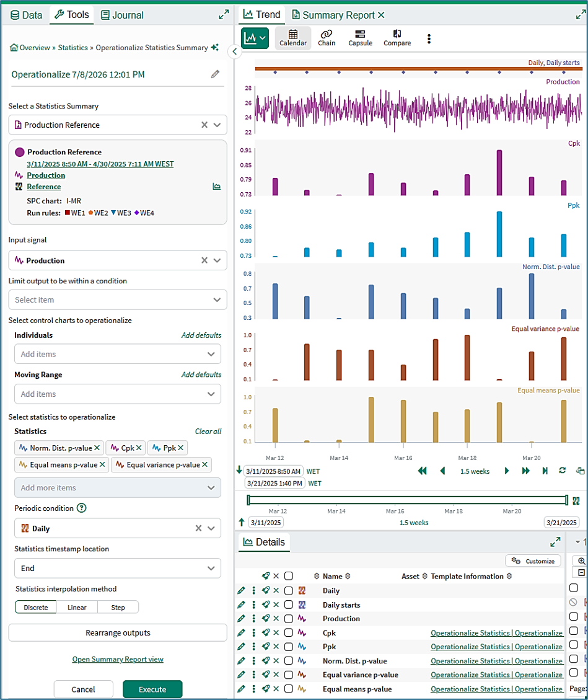This screenshot has width=588, height=700.
Task: Check the box for the Cpk row
Action: click(x=289, y=632)
